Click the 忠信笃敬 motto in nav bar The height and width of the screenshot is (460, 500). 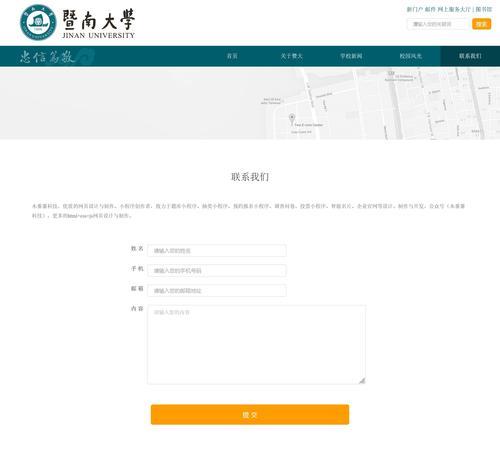point(47,56)
